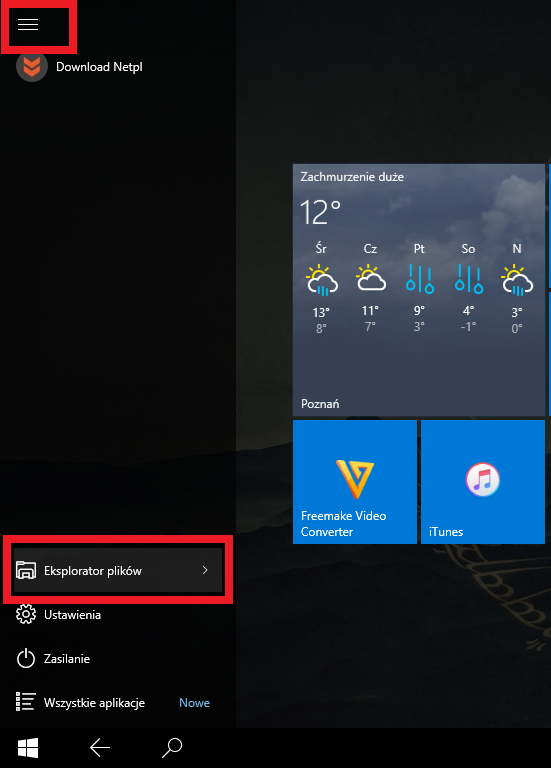Click the 12° current temperature
The image size is (551, 768).
point(320,212)
